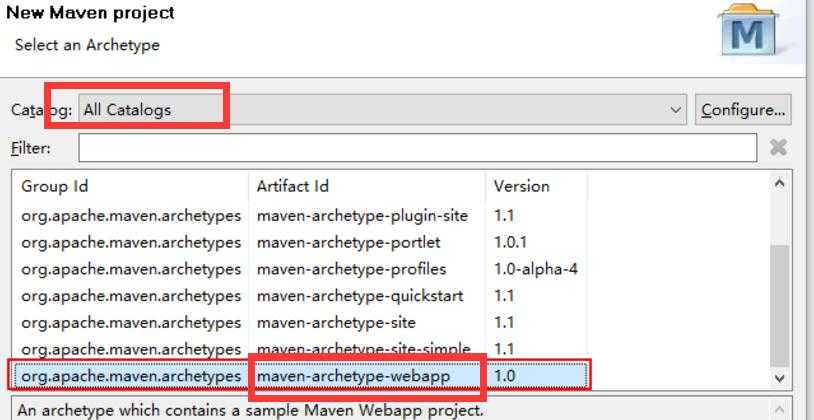814x420 pixels.
Task: Click version 1.0.1 cell
Action: 511,242
